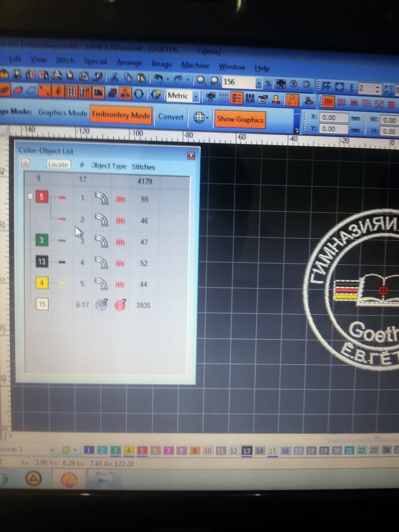The height and width of the screenshot is (532, 399).
Task: Switch to Embroidery Mode
Action: 121,116
